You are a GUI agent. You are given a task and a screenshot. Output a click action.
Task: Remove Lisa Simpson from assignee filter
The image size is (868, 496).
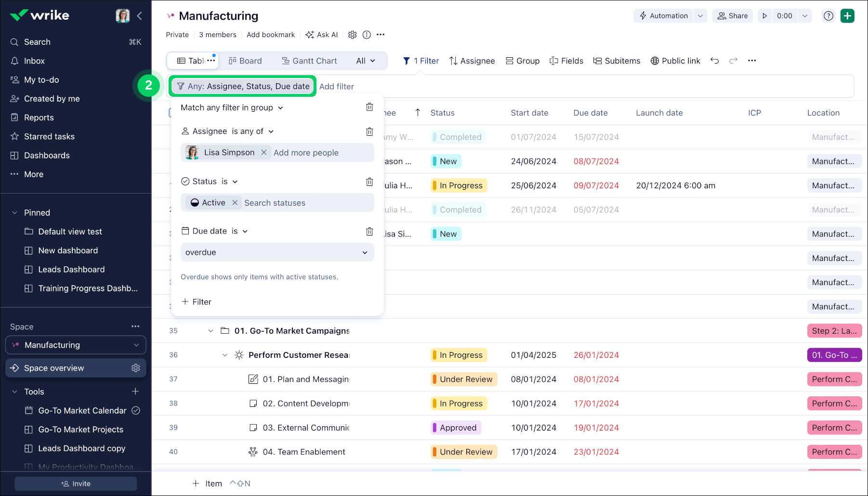(264, 153)
